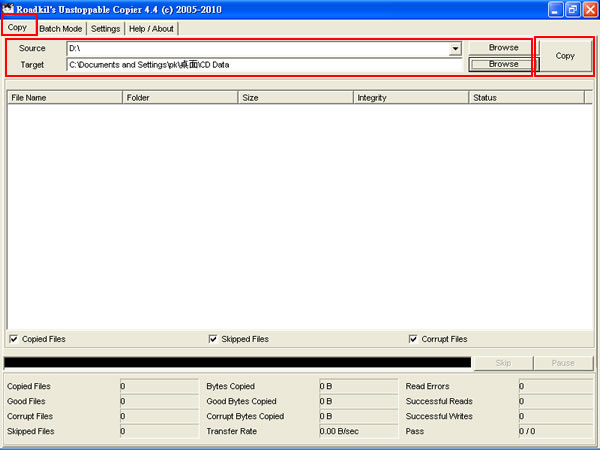
Task: Close the Unstoppable Copier window
Action: pos(590,10)
